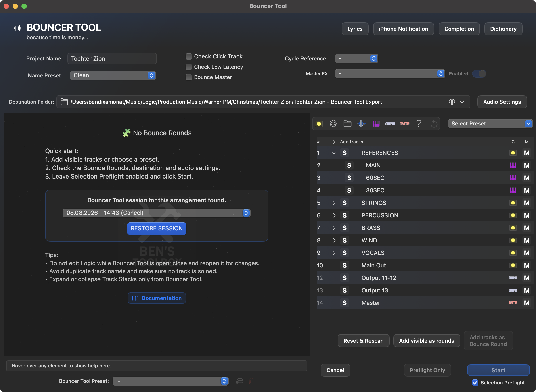The width and height of the screenshot is (536, 392).
Task: Select the Output 13 track name
Action: click(375, 290)
